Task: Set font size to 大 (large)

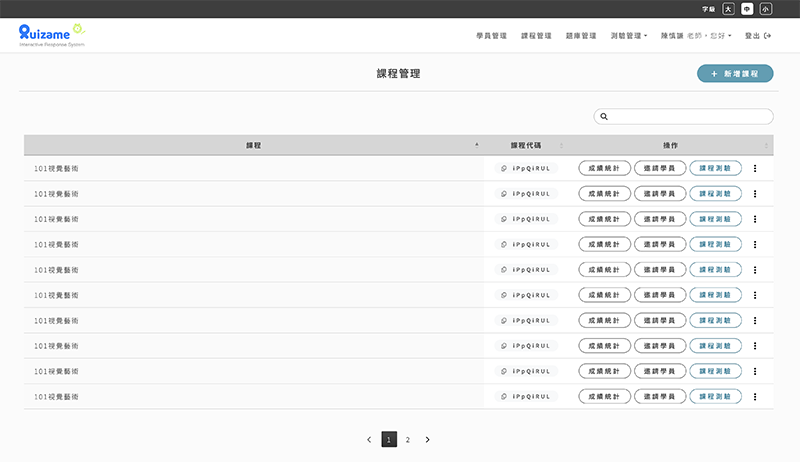Action: click(x=729, y=8)
